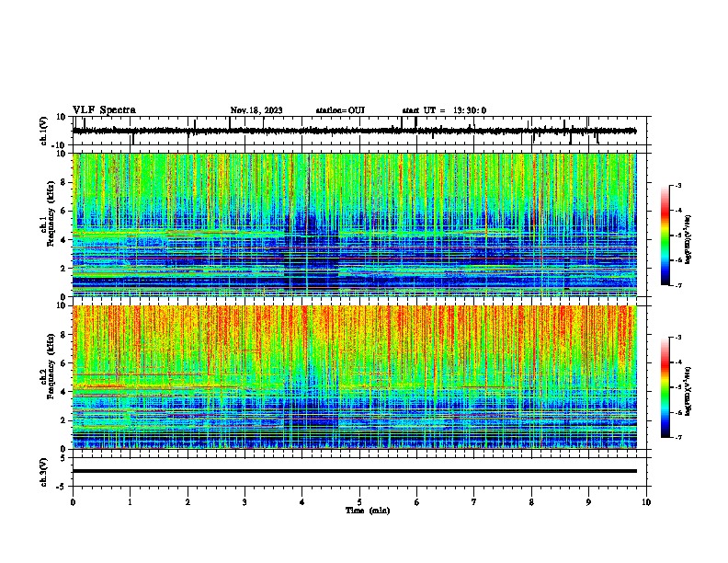This screenshot has height=563, width=728.
Task: Click time axis tick label 6
Action: pyautogui.click(x=416, y=502)
